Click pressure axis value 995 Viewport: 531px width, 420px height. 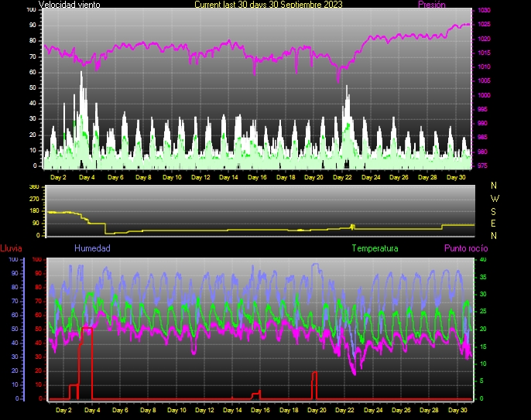tap(482, 109)
